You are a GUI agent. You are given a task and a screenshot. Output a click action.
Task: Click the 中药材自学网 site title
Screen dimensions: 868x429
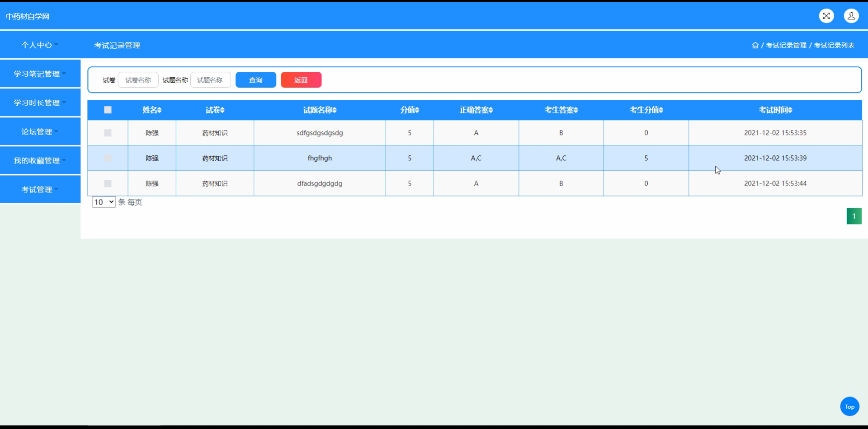(x=28, y=16)
